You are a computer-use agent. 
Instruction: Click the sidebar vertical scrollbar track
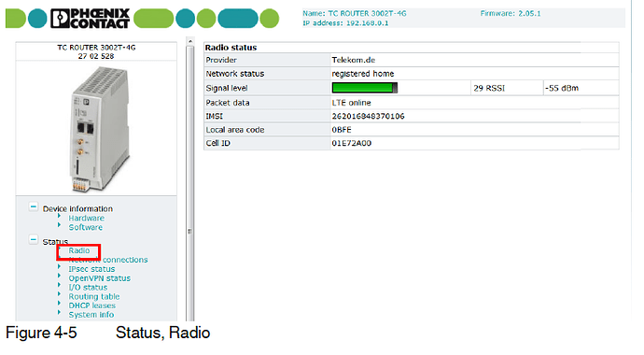(x=189, y=183)
